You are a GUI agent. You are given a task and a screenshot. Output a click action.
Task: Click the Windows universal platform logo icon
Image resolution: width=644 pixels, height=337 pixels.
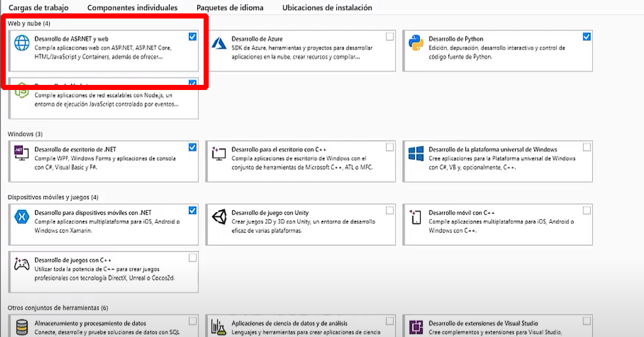[x=416, y=154]
